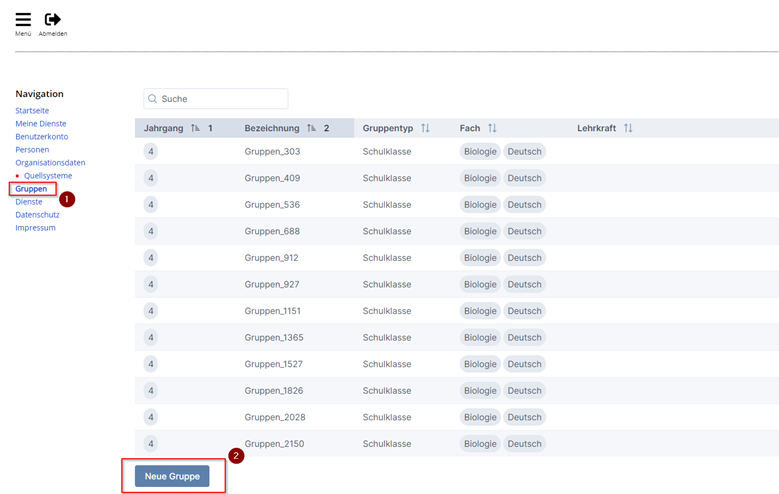This screenshot has height=494, width=779.
Task: Open the hamburger Menü icon
Action: click(22, 20)
